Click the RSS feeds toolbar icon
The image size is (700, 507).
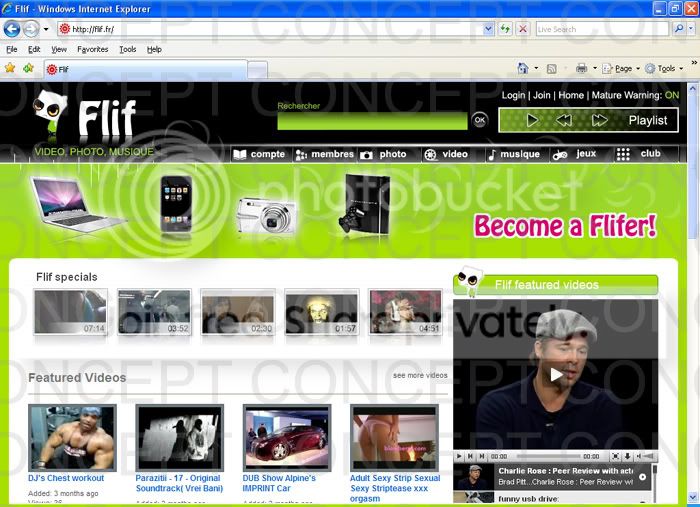point(552,69)
